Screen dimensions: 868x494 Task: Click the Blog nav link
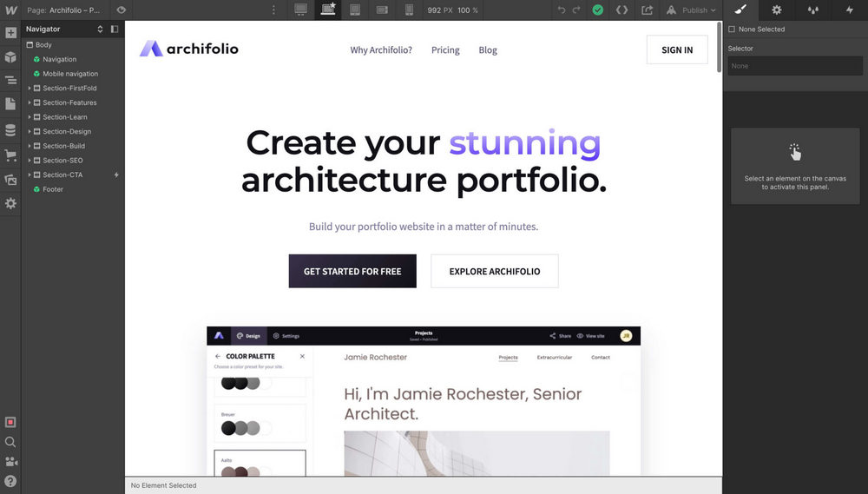click(488, 49)
